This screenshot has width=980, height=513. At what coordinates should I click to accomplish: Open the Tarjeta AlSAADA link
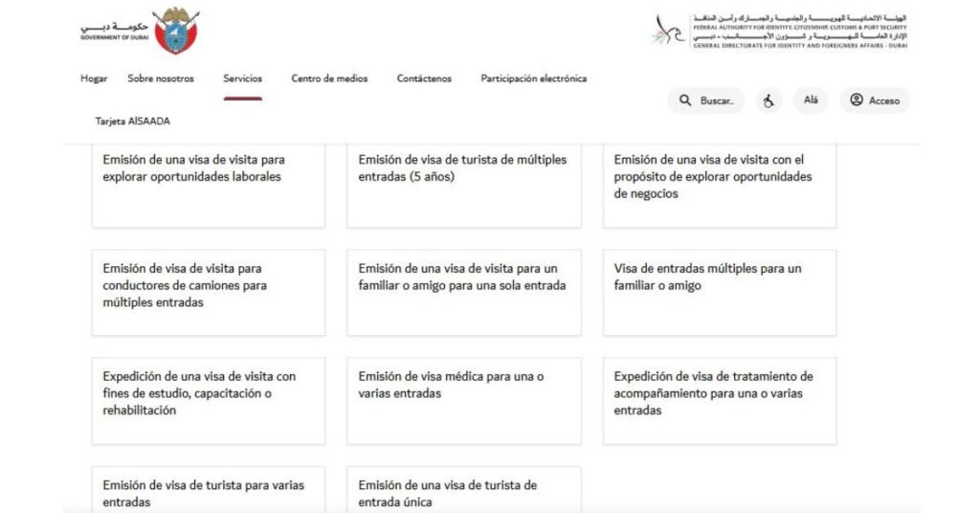point(133,122)
